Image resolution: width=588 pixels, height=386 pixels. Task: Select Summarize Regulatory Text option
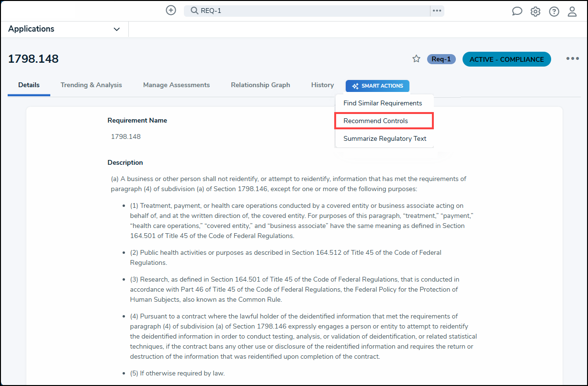click(384, 138)
